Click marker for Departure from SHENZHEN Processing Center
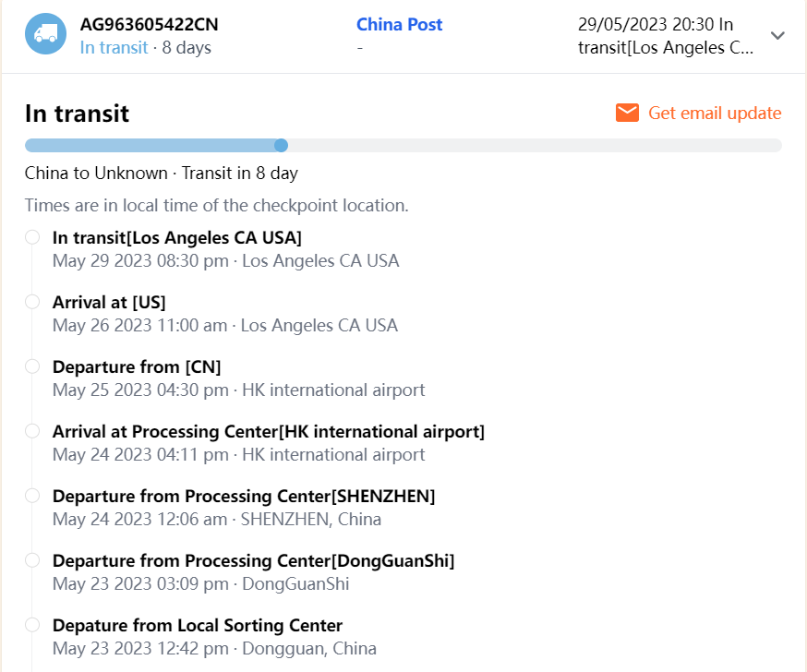This screenshot has height=672, width=807. tap(32, 496)
